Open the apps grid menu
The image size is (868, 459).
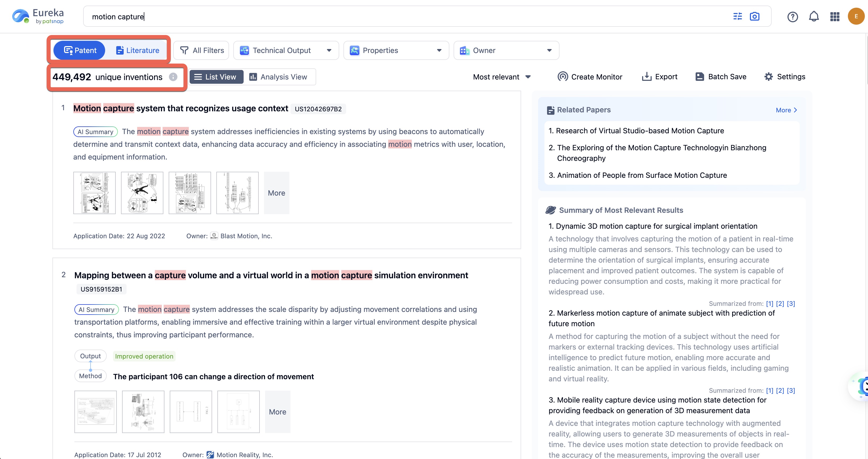(834, 16)
